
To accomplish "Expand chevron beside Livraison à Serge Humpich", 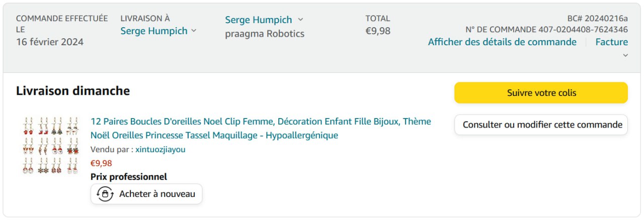I will click(x=194, y=31).
